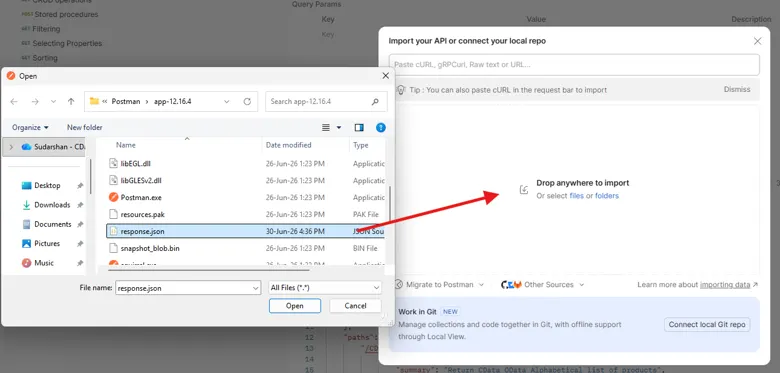Open the view options dropdown arrow
Viewport: 780px width, 373px height.
pos(339,128)
